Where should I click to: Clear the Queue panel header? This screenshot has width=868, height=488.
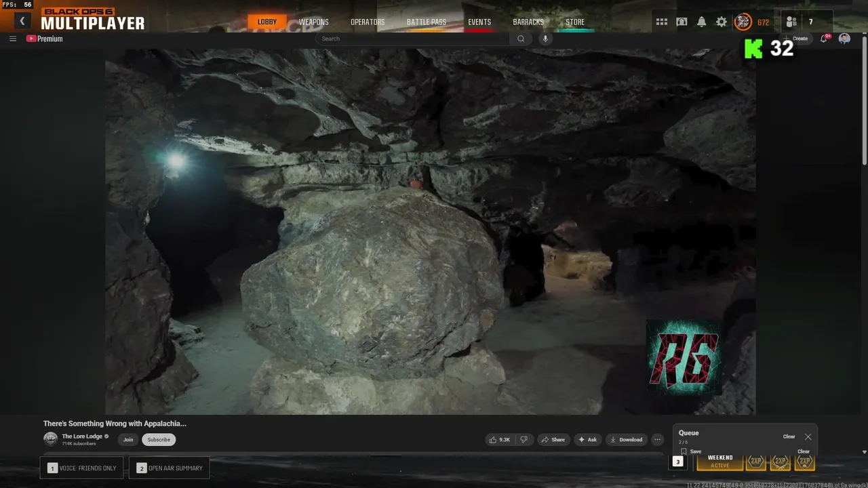(789, 436)
